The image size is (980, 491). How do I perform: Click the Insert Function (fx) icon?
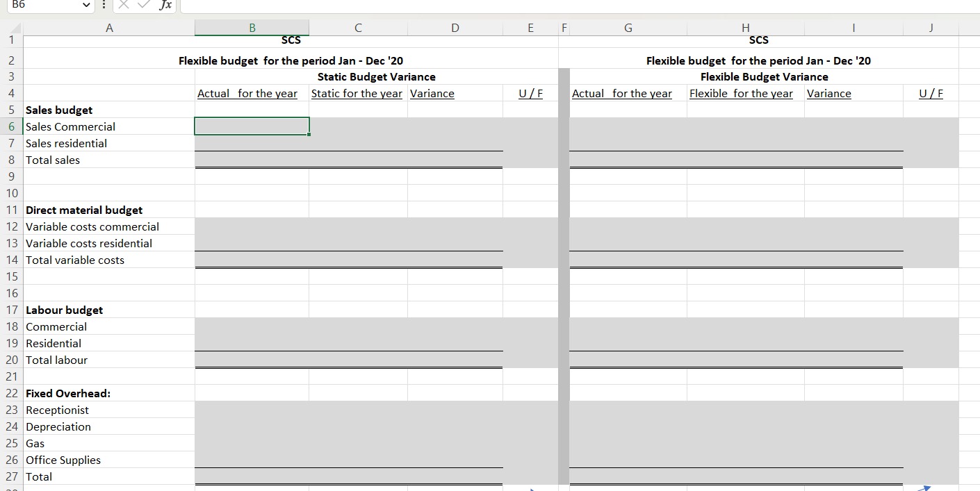point(165,7)
